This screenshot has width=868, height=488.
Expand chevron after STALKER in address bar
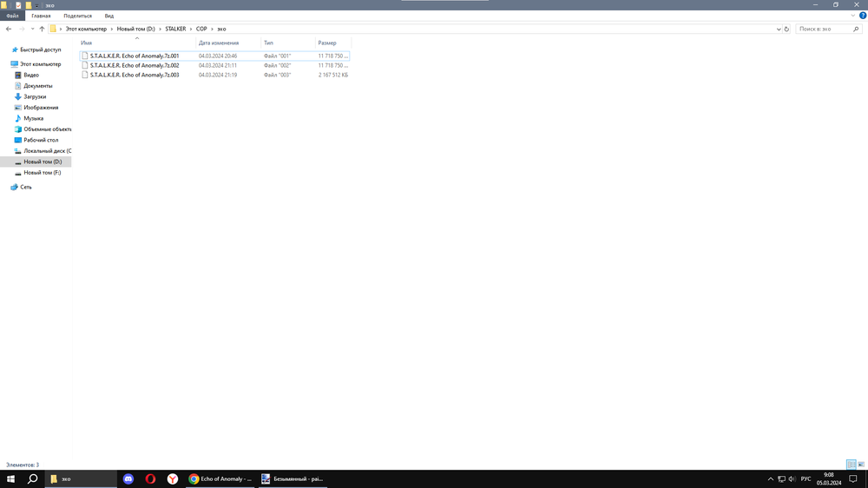point(191,29)
